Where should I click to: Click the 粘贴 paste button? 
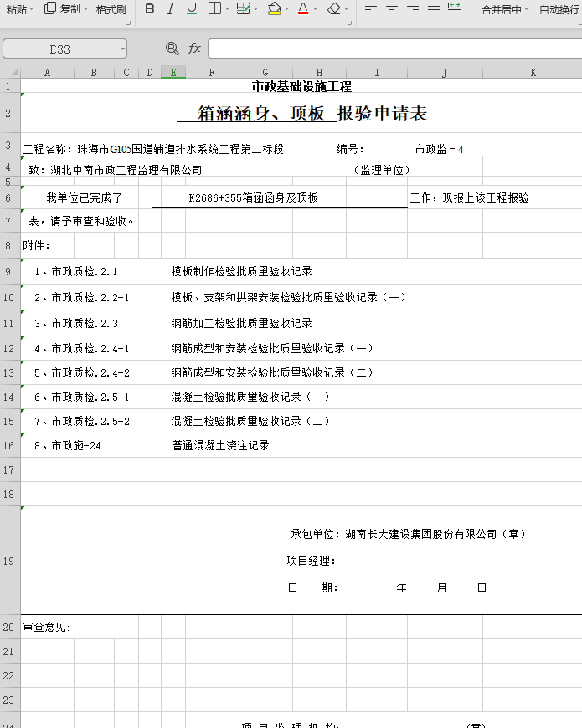point(16,9)
